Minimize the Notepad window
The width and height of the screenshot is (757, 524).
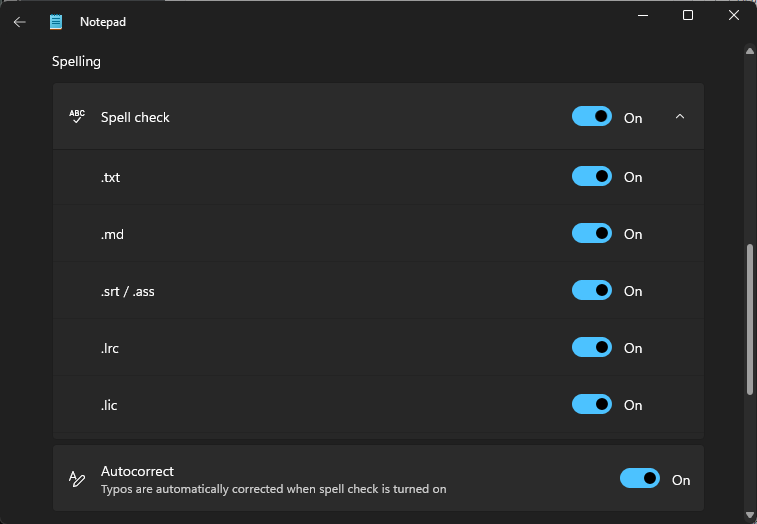pyautogui.click(x=642, y=15)
